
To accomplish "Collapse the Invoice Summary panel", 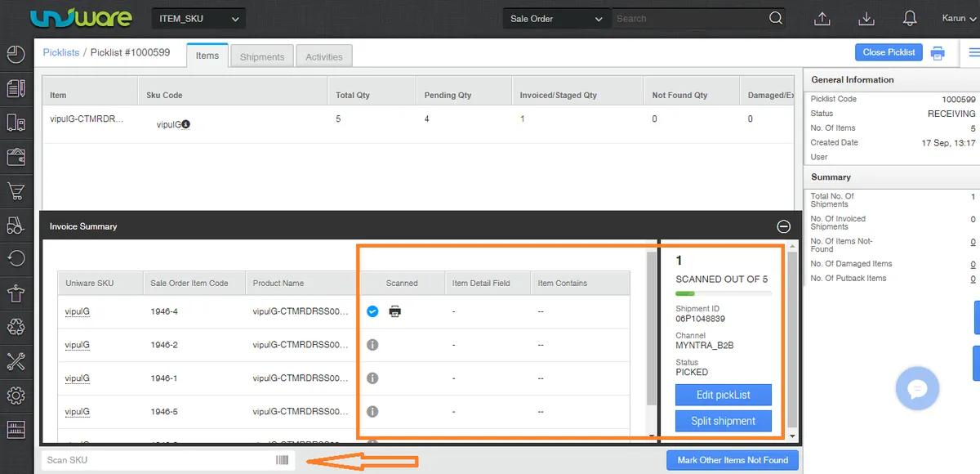I will (x=783, y=226).
